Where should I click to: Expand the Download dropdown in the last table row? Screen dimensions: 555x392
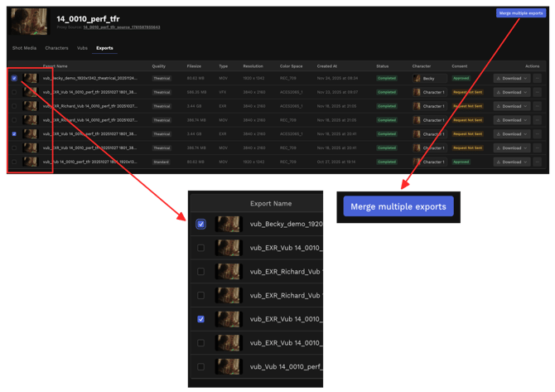pyautogui.click(x=511, y=162)
